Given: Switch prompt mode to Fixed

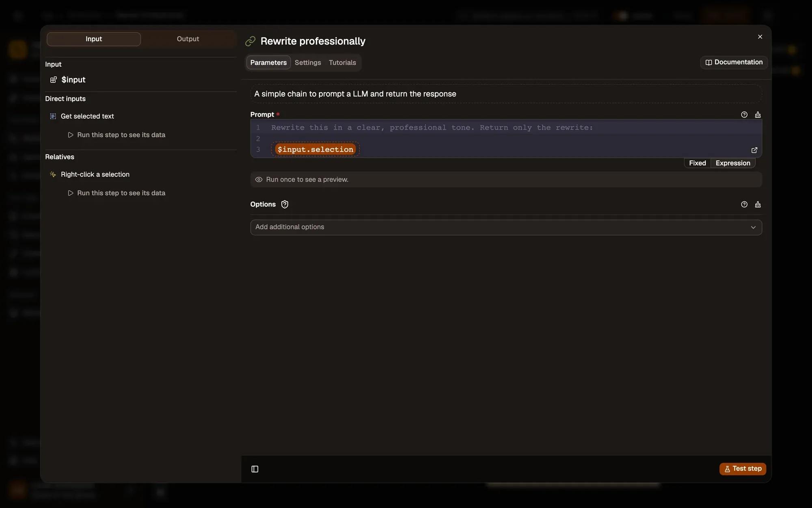Looking at the screenshot, I should click(697, 163).
